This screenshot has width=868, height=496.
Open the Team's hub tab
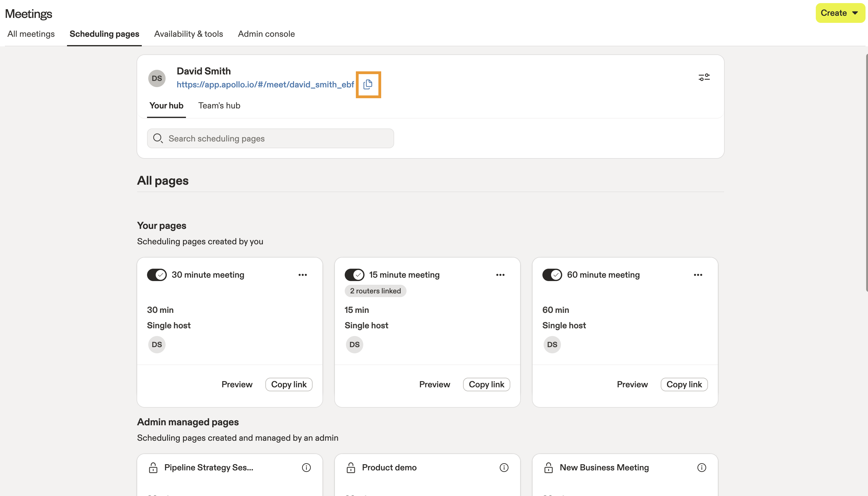click(219, 106)
